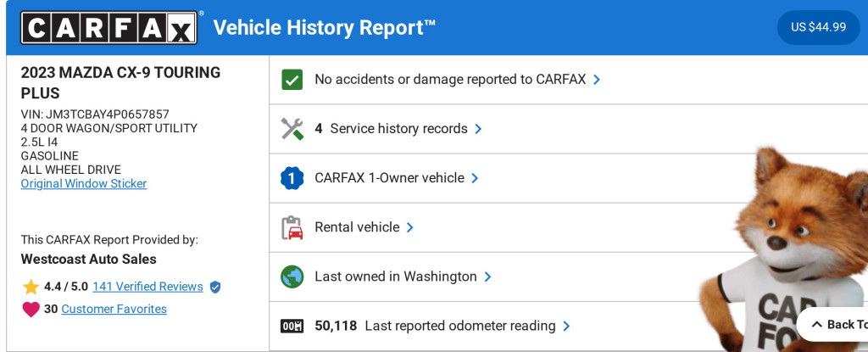Click the blue verified shield badge

[215, 288]
